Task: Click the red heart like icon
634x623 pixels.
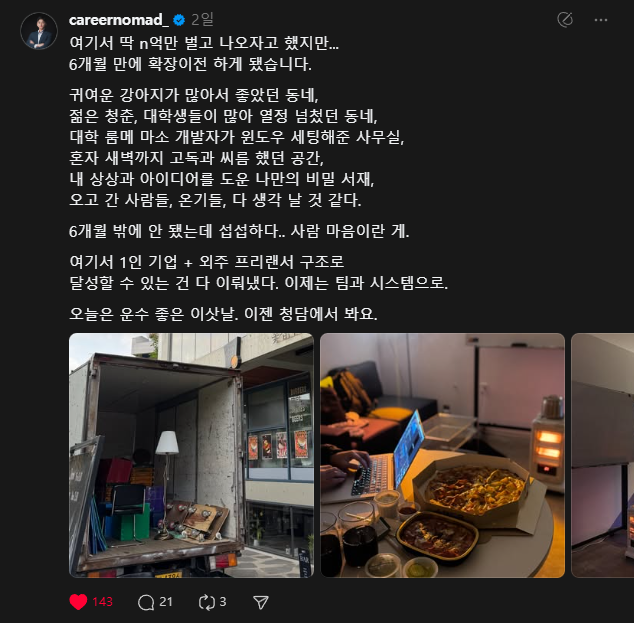Action: [x=78, y=602]
